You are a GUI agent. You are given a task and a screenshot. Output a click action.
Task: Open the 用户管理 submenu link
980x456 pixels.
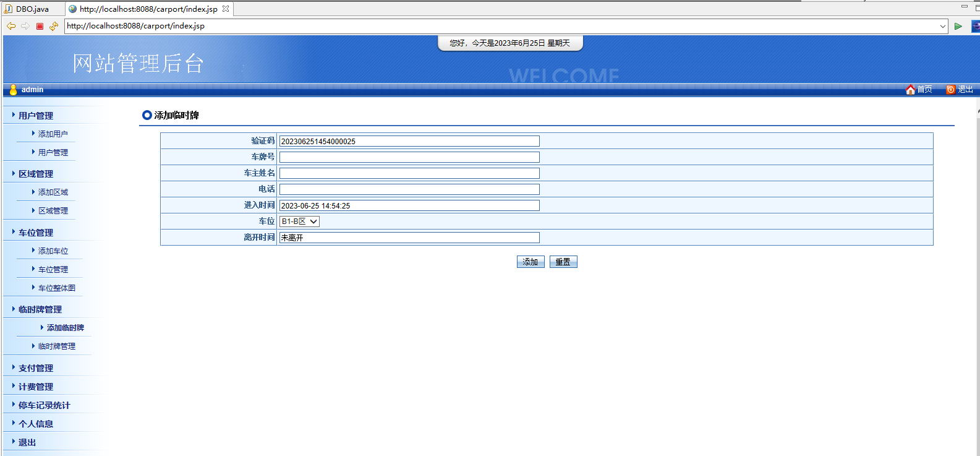[x=53, y=152]
